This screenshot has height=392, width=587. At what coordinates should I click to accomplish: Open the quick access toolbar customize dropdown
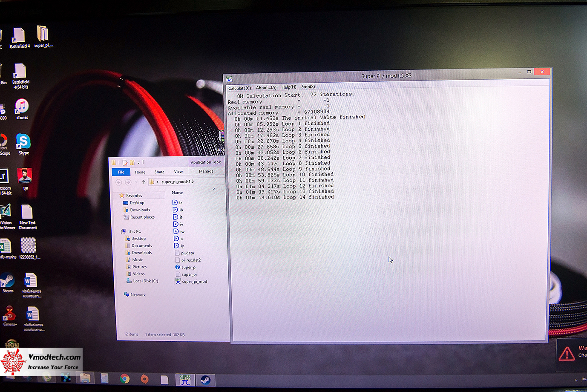[138, 162]
